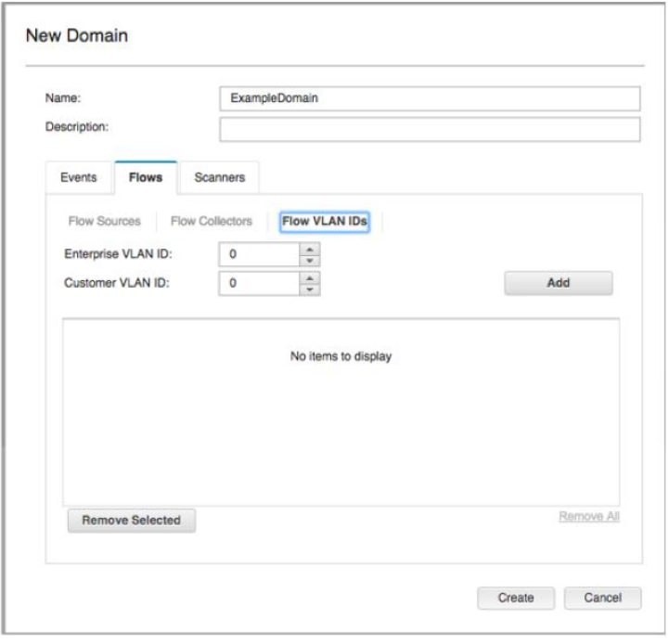Decrease the Enterprise VLAN ID value
This screenshot has height=644, width=669.
click(x=311, y=260)
